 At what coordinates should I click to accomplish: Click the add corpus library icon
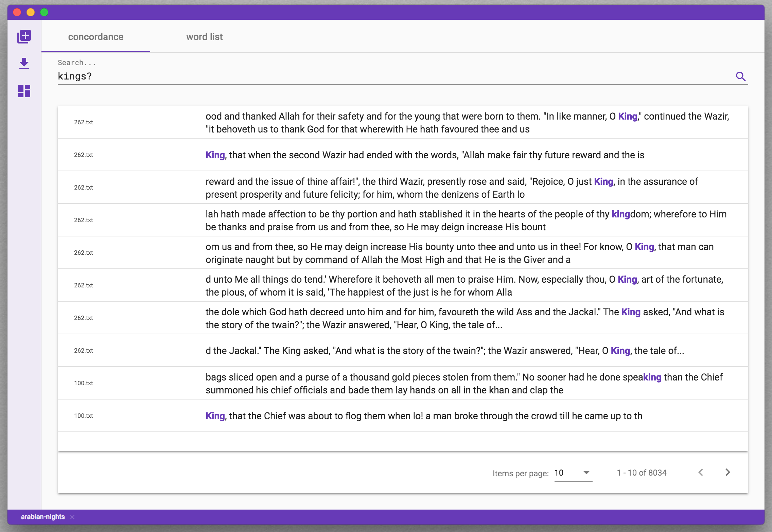click(x=24, y=36)
